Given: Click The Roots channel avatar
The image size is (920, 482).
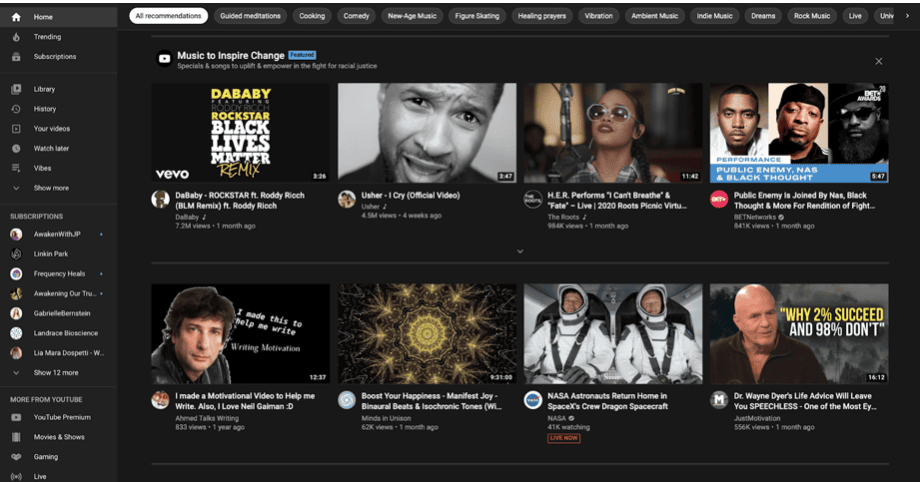Looking at the screenshot, I should [533, 199].
